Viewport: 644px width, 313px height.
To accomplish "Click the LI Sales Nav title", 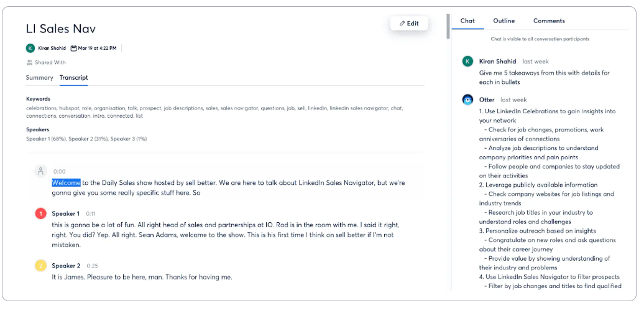I will (61, 29).
